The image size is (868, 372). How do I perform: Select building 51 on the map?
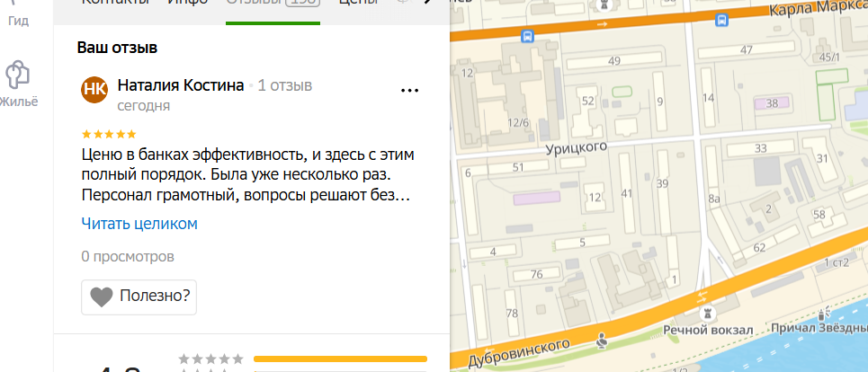[x=518, y=167]
